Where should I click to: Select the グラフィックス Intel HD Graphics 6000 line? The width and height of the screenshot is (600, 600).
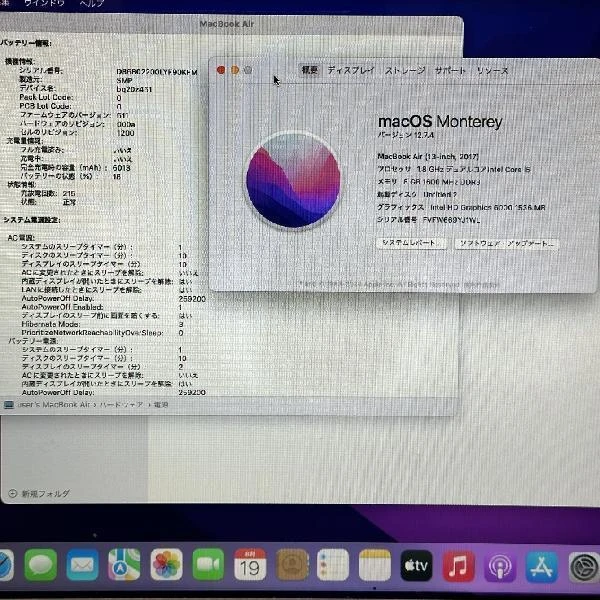(461, 207)
